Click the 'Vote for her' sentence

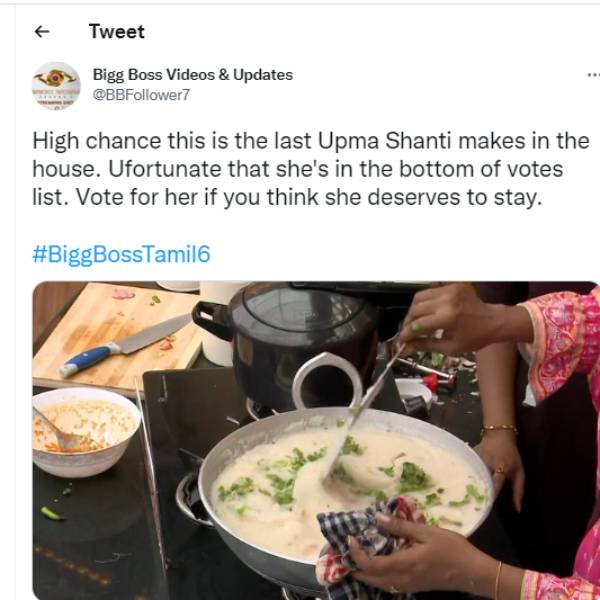coord(309,197)
